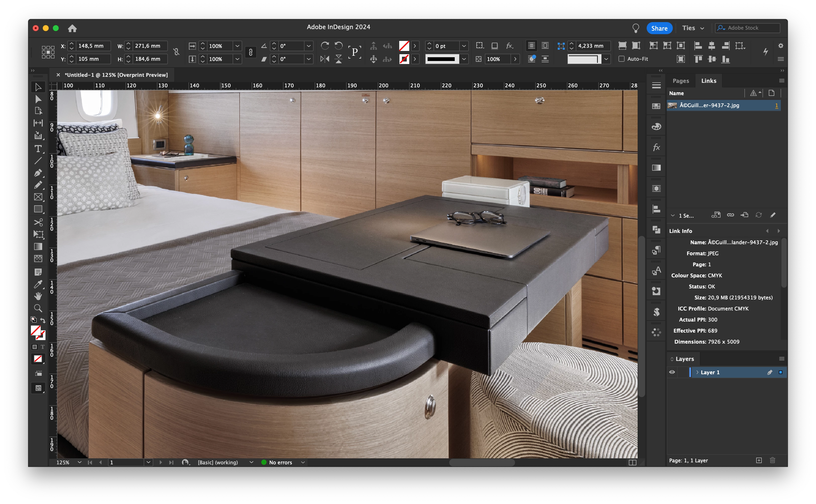Activate the Rectangle Frame tool

38,197
